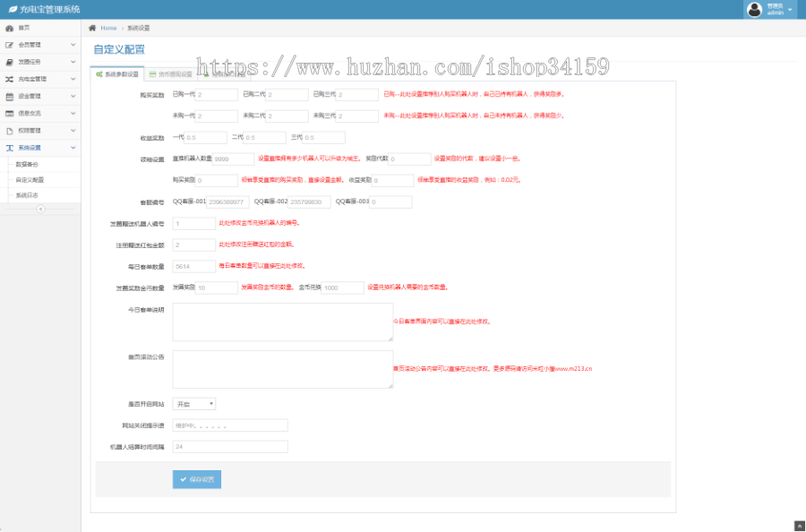
Task: Click the leaf logo icon in header
Action: tap(13, 9)
